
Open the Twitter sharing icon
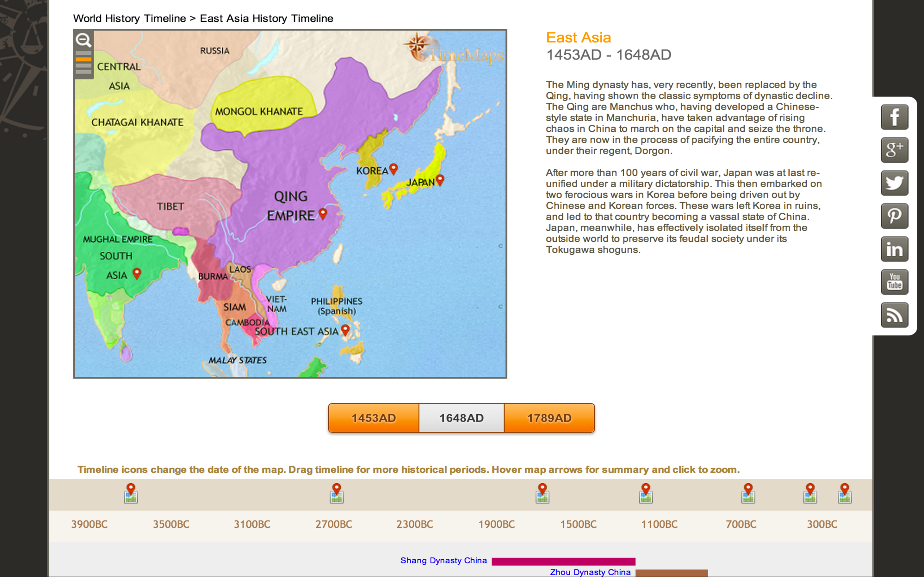pyautogui.click(x=895, y=182)
